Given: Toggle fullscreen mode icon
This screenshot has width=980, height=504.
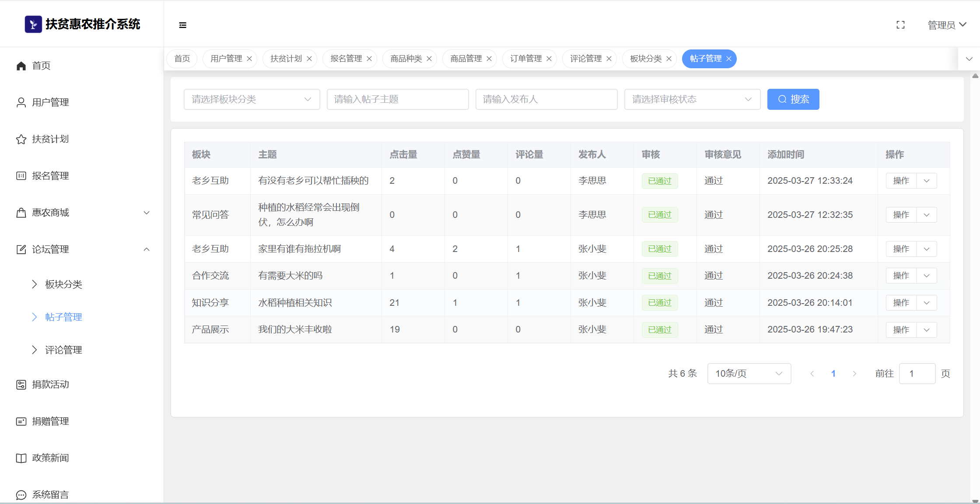Looking at the screenshot, I should (900, 25).
